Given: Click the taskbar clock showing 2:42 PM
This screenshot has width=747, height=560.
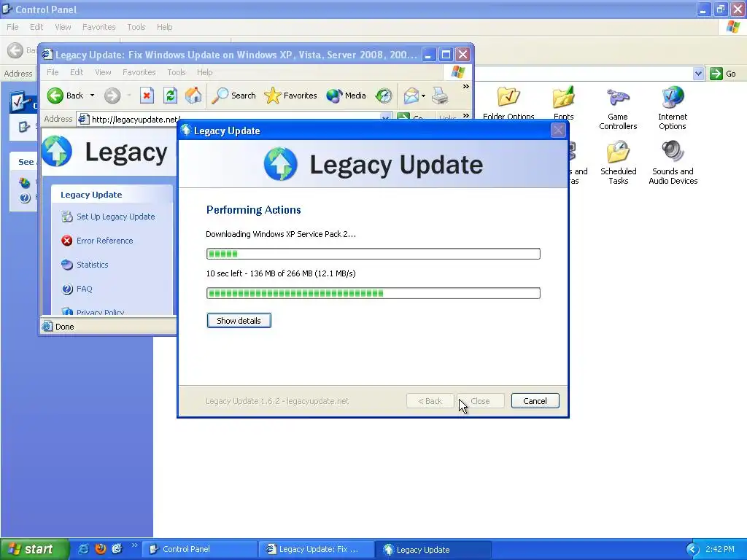Looking at the screenshot, I should [x=719, y=549].
